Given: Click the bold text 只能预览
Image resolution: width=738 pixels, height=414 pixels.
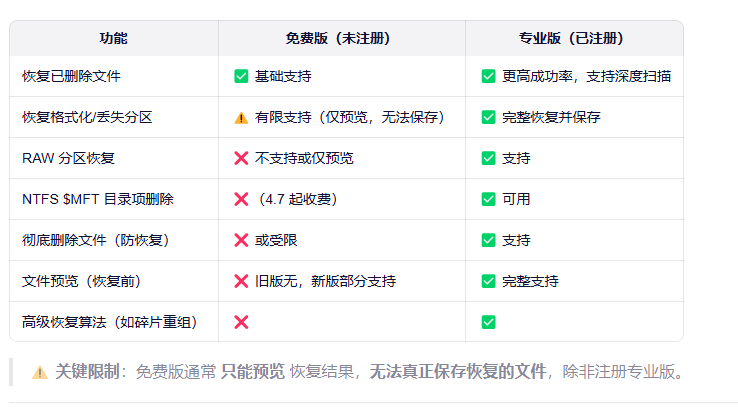Looking at the screenshot, I should tap(252, 372).
